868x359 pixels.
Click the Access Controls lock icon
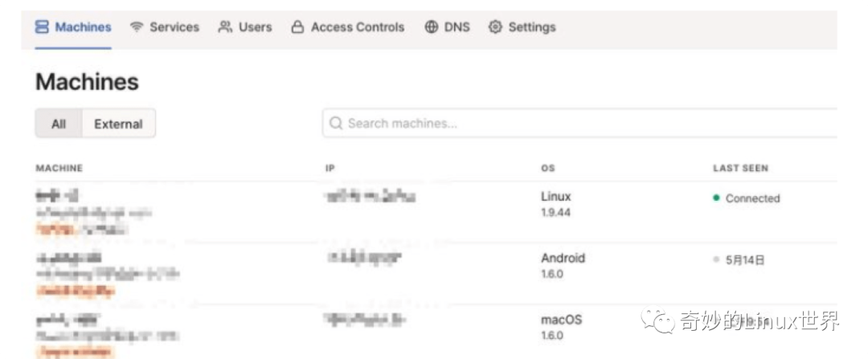[298, 27]
